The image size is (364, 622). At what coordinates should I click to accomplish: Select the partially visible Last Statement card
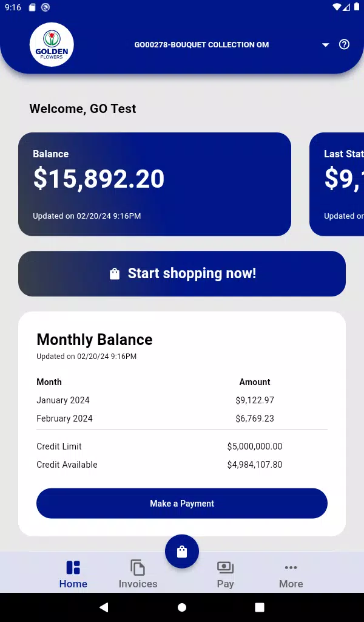337,185
